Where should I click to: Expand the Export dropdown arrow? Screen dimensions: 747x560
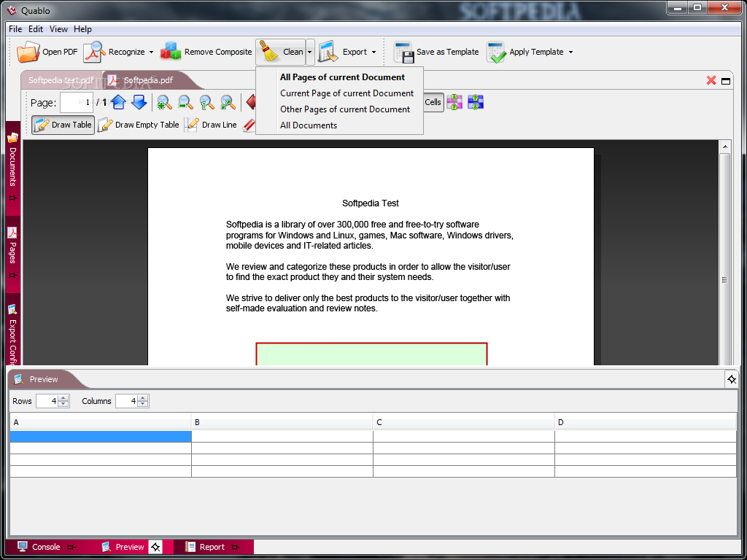click(373, 52)
